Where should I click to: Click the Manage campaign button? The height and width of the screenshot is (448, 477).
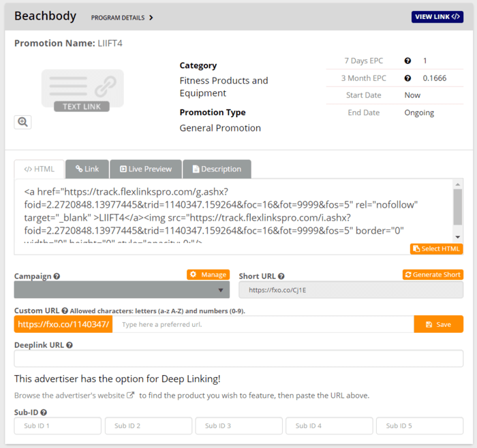point(208,275)
